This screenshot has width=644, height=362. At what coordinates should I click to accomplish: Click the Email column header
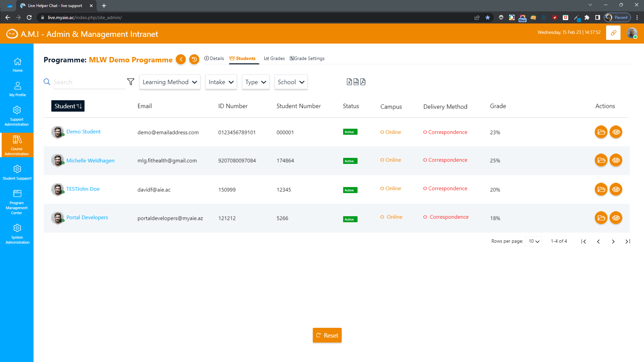(145, 106)
